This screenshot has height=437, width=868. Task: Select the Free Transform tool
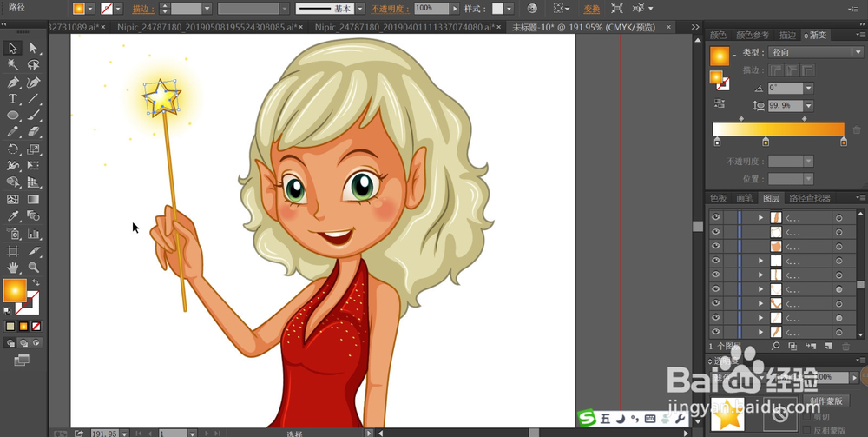tap(33, 166)
